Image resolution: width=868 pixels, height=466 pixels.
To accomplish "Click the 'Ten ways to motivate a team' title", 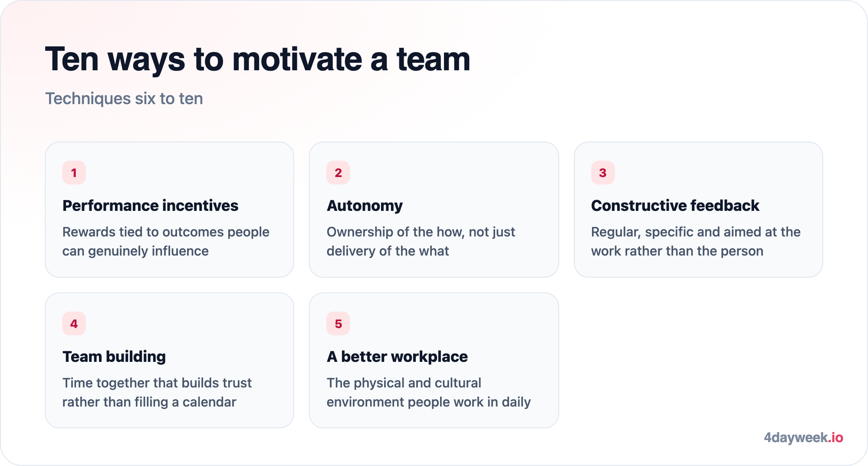I will [x=258, y=59].
